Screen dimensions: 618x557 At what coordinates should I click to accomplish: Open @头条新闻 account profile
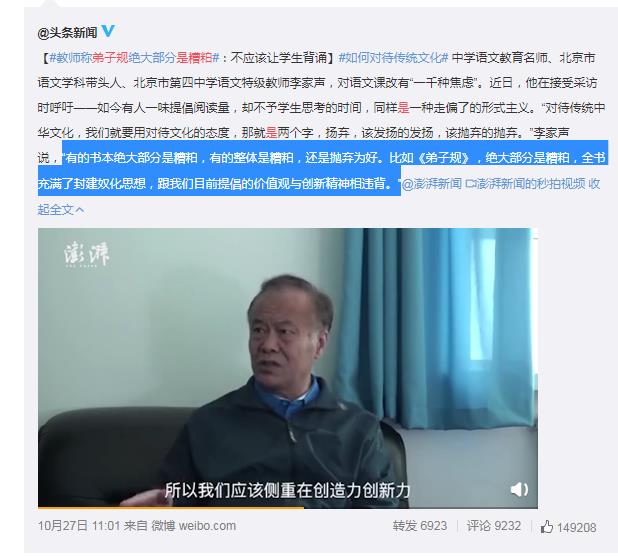[67, 32]
